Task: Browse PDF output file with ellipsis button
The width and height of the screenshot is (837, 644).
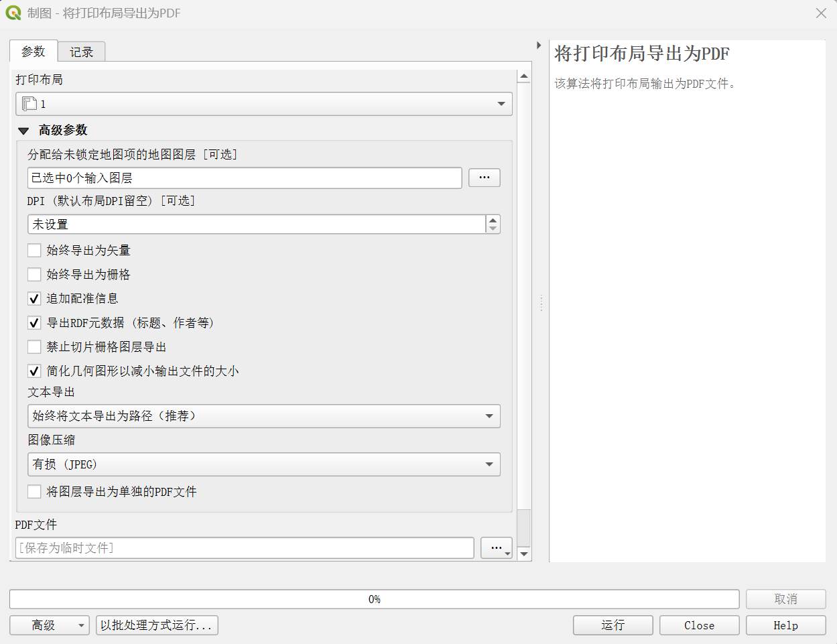Action: tap(496, 548)
